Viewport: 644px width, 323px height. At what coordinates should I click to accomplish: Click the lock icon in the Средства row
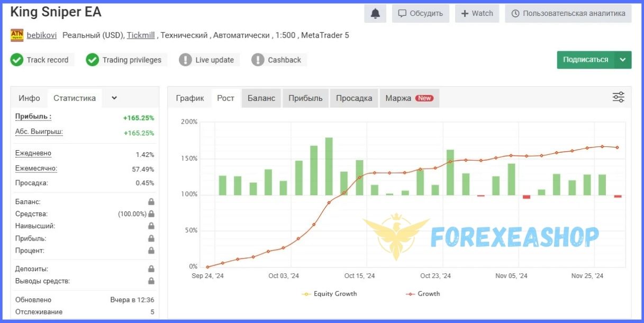151,214
